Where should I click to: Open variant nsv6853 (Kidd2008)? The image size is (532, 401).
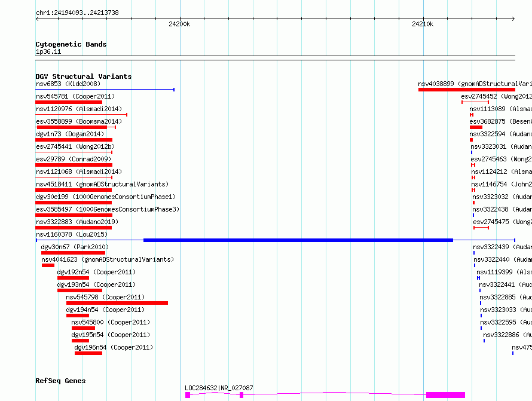coord(68,84)
